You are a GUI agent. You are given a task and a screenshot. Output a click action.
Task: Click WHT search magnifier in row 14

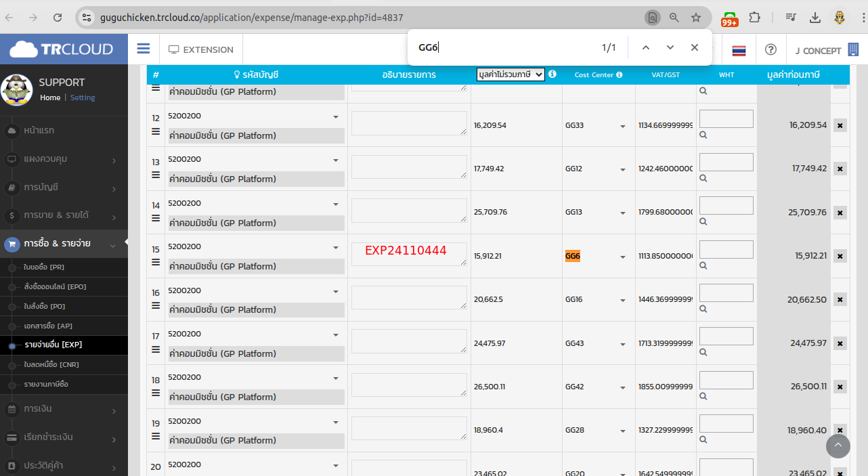[x=703, y=221]
